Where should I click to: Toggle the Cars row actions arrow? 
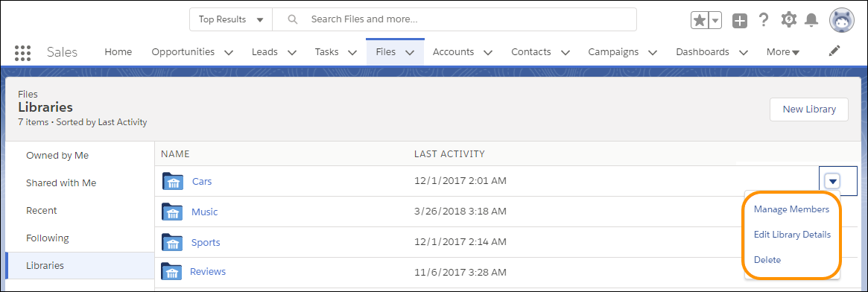click(832, 181)
